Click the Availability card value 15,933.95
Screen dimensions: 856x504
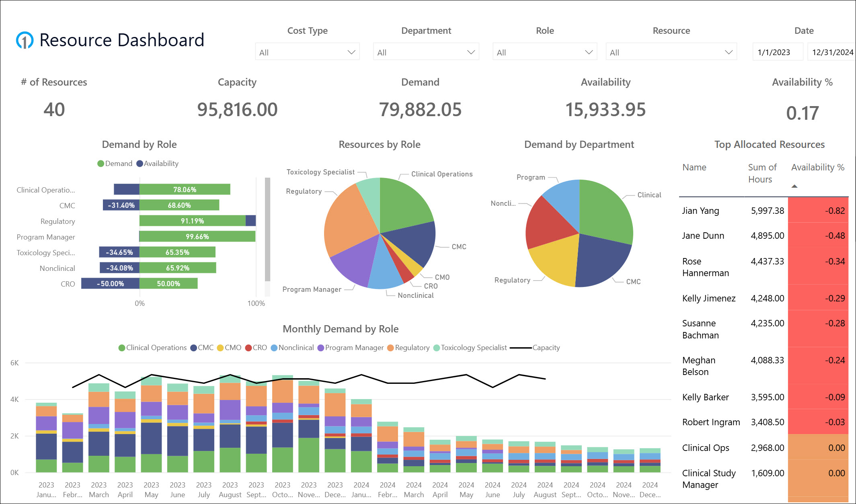pos(606,110)
